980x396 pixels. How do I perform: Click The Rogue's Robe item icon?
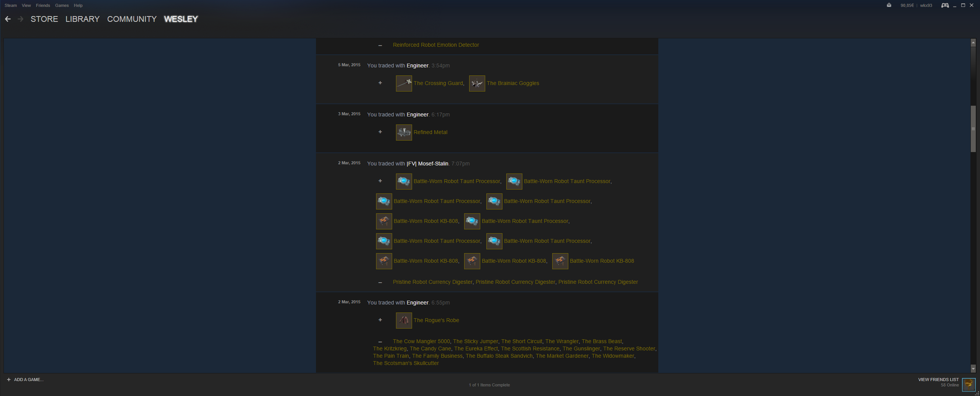[x=404, y=321]
